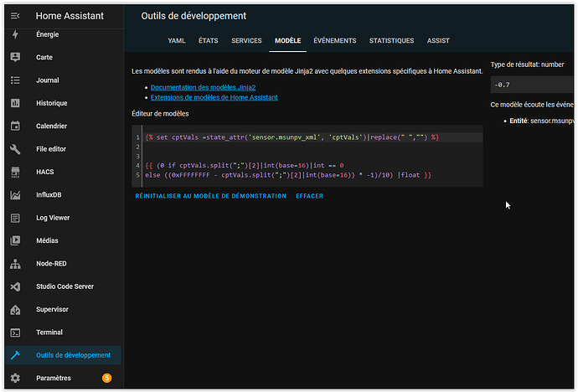
Task: Click the Entité sensor.msunpv entry
Action: click(541, 121)
